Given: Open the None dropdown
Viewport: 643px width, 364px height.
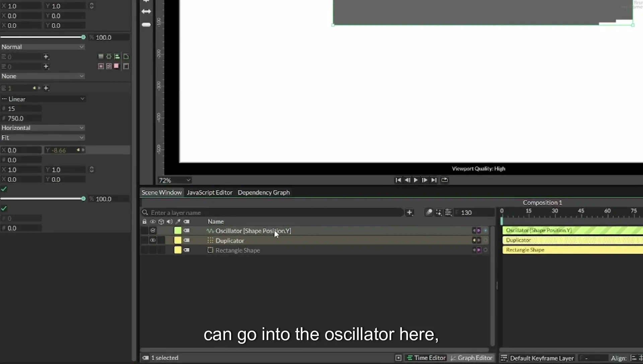Looking at the screenshot, I should click(43, 76).
